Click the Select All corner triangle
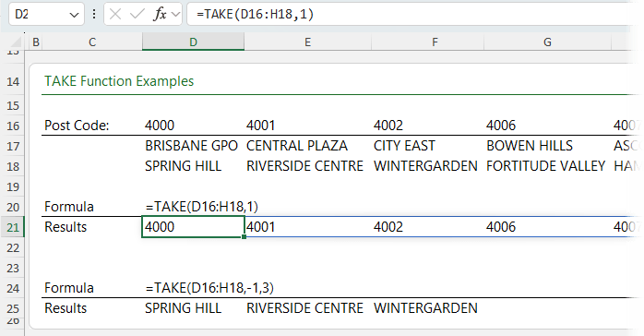Viewport: 644px width, 336px height. [x=15, y=42]
